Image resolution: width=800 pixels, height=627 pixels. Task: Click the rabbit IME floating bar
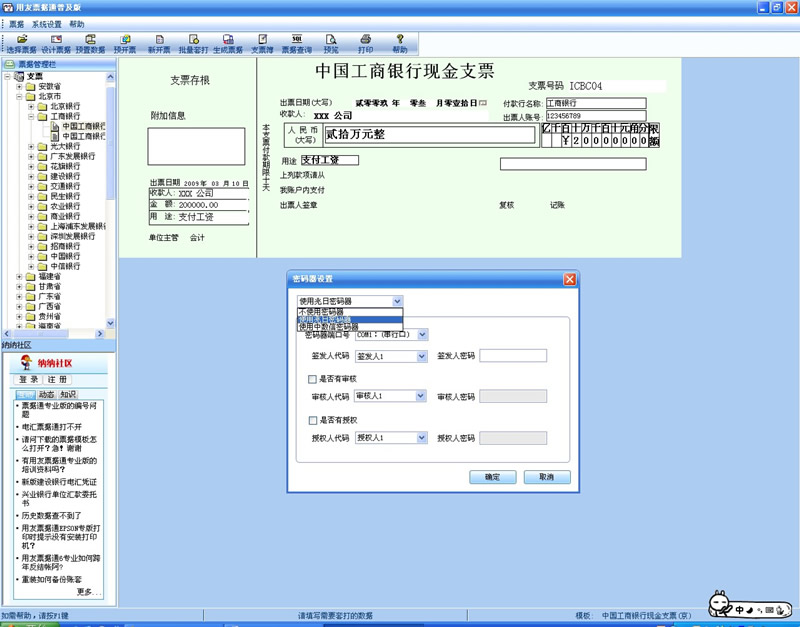click(750, 604)
